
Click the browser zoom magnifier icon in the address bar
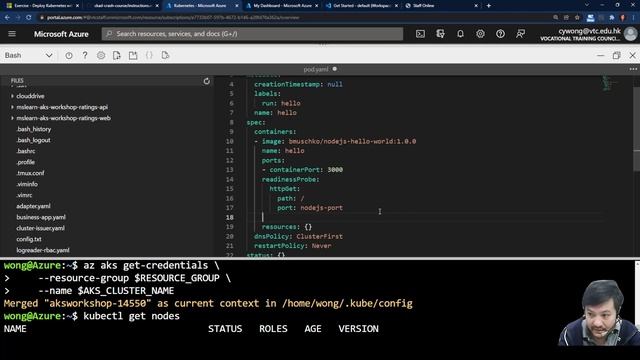[x=556, y=18]
